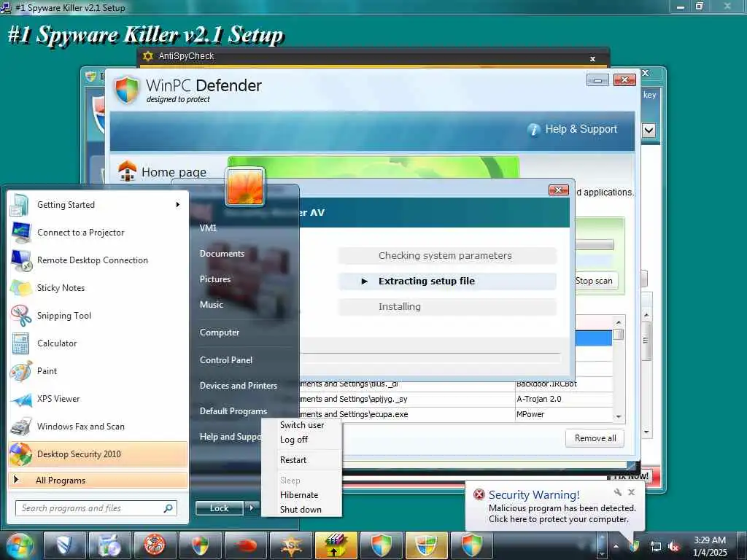Open the network tray icon
The width and height of the screenshot is (747, 560).
656,547
